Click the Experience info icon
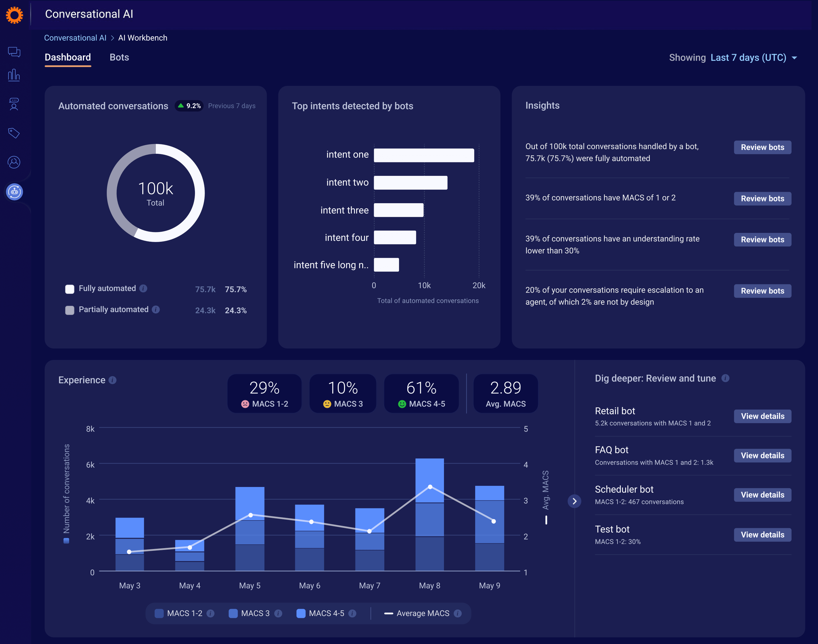Viewport: 818px width, 644px height. [112, 380]
